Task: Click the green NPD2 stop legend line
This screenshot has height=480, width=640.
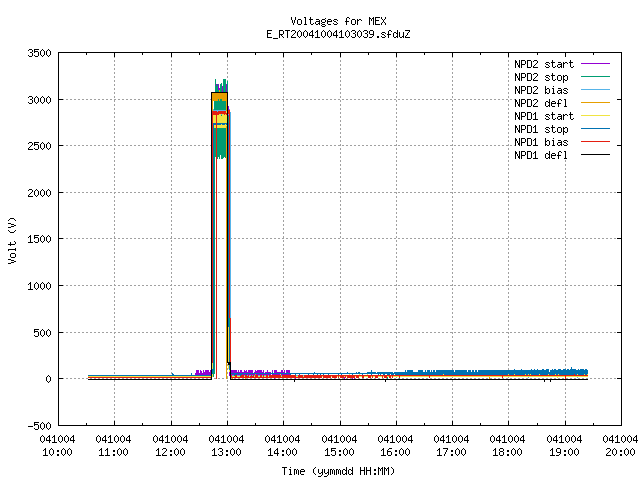Action: pos(596,76)
